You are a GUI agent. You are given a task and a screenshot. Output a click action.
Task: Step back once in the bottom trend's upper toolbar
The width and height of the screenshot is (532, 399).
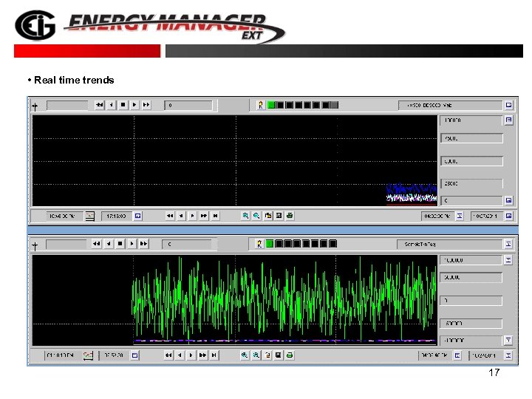pyautogui.click(x=109, y=244)
